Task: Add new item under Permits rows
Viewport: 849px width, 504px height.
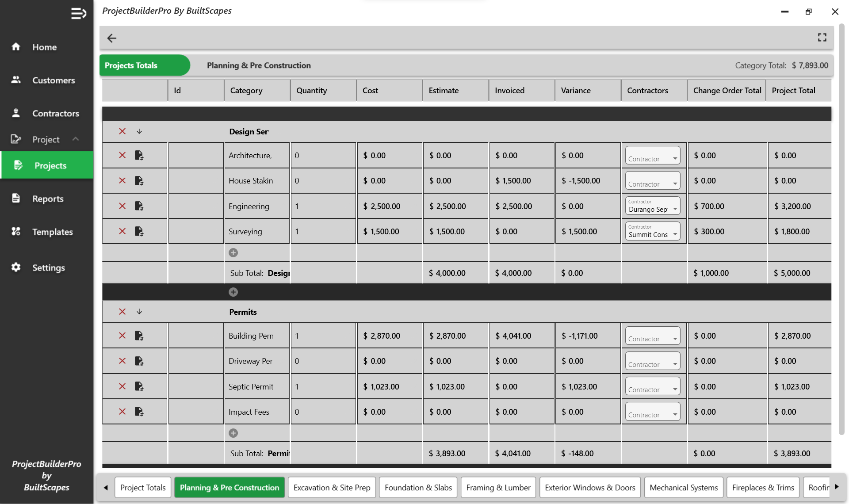Action: point(233,433)
